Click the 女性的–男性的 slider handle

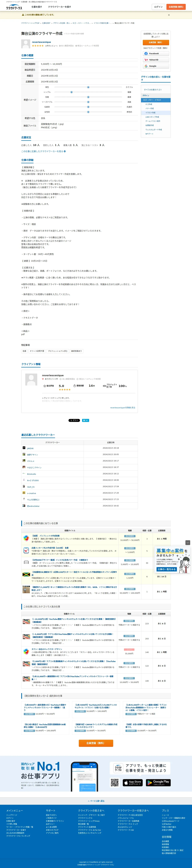[88, 112]
